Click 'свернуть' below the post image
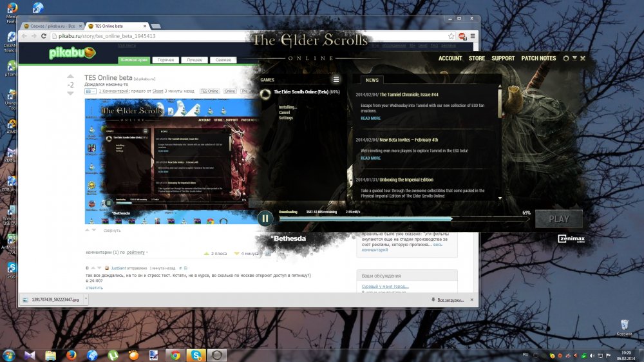Image resolution: width=644 pixels, height=362 pixels. 112,231
